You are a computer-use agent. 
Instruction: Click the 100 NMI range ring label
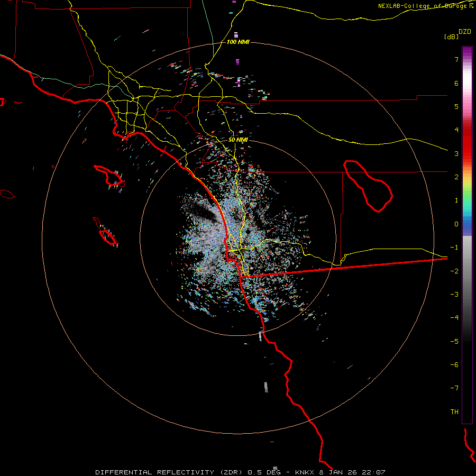238,42
